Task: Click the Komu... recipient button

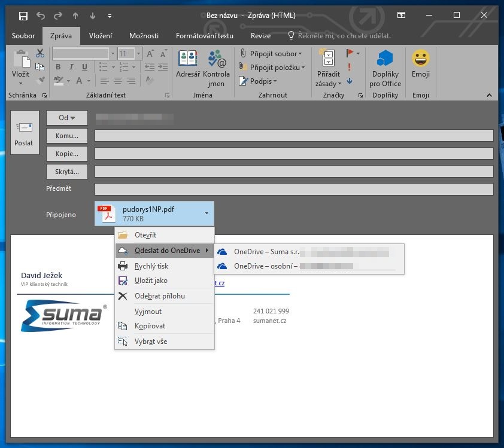Action: [67, 136]
